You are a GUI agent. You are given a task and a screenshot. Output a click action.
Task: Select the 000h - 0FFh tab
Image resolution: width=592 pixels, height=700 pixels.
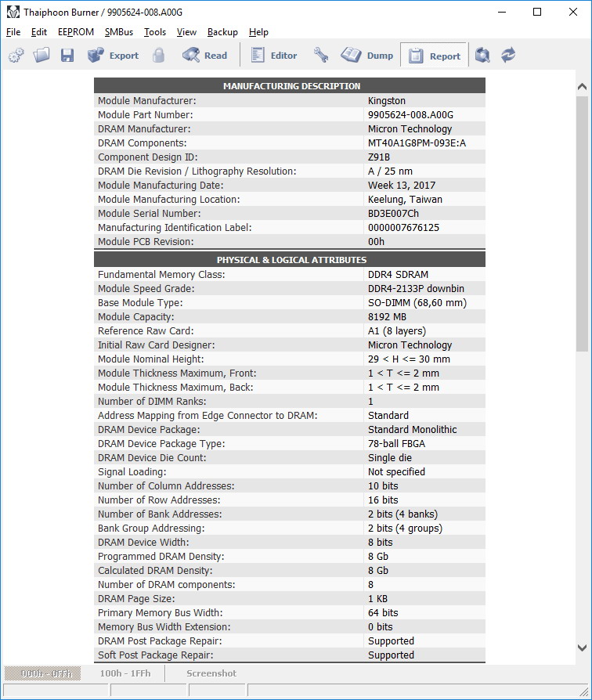[x=43, y=673]
